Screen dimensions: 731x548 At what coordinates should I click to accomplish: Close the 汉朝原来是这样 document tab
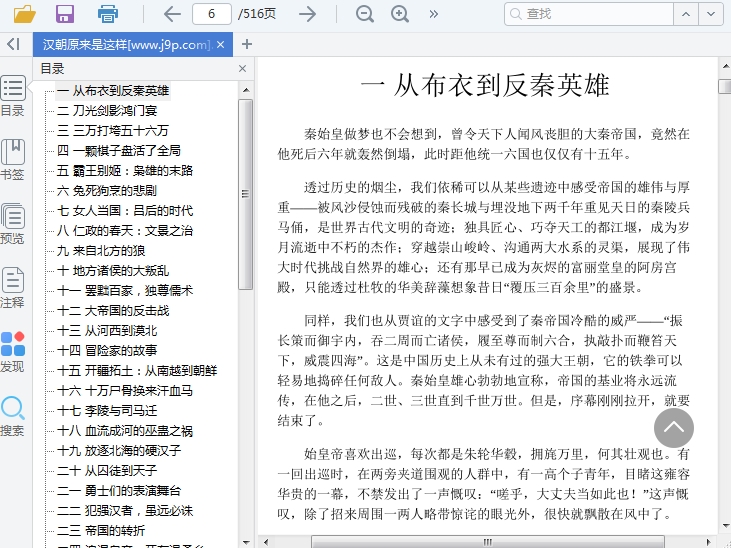click(x=220, y=44)
